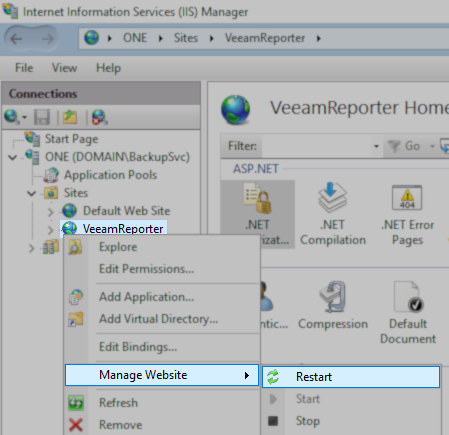Open the File menu
The image size is (449, 435).
(24, 68)
